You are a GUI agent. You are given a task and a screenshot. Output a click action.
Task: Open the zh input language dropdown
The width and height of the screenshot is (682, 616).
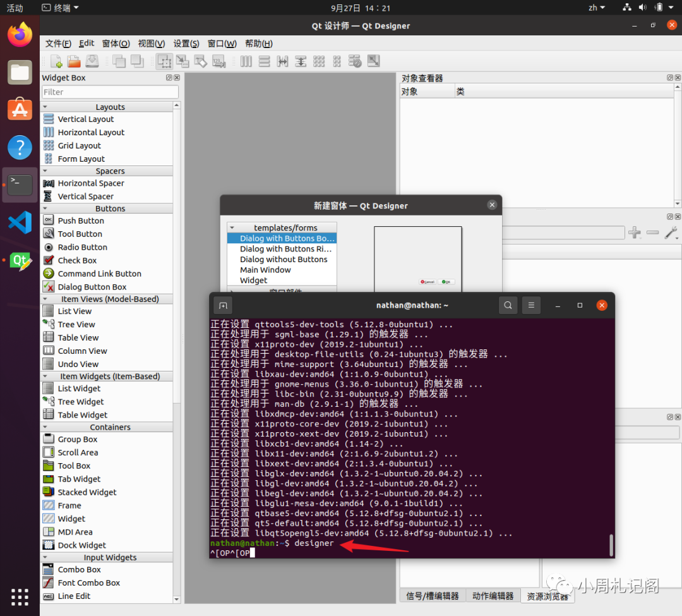click(596, 8)
